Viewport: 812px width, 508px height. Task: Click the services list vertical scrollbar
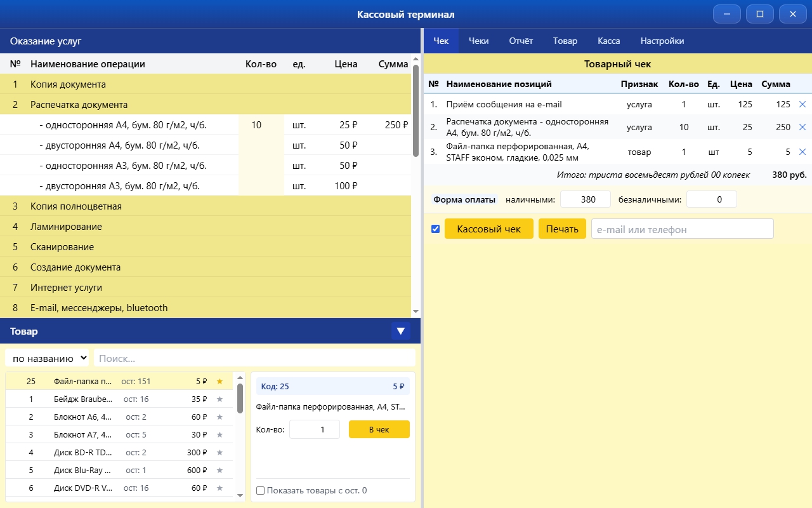(416, 111)
